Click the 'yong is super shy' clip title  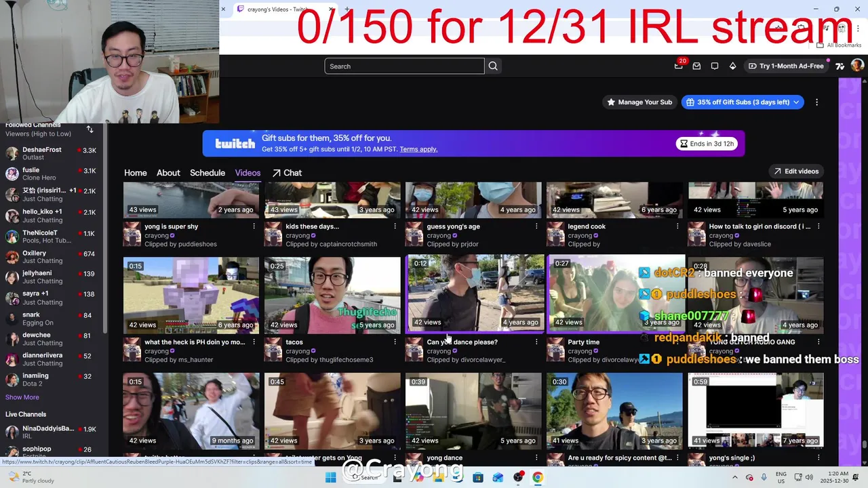pos(172,226)
